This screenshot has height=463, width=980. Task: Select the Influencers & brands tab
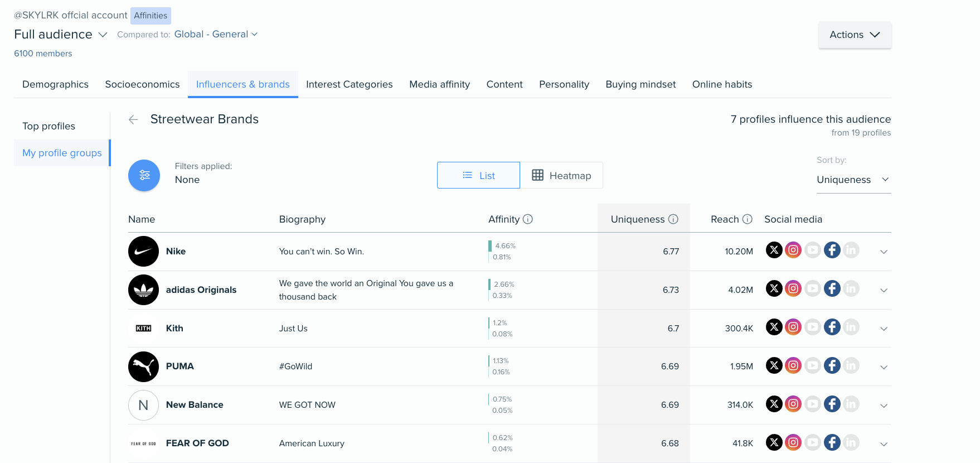(x=242, y=84)
